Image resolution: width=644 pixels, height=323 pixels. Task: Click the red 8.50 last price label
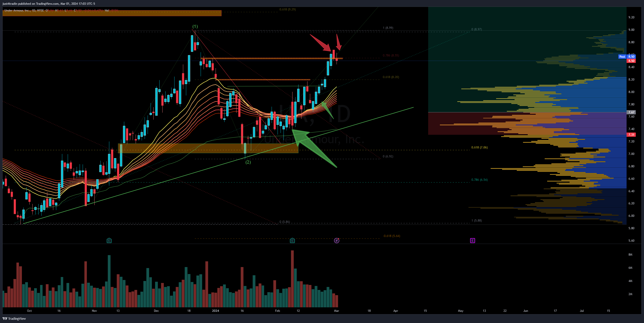pos(631,61)
